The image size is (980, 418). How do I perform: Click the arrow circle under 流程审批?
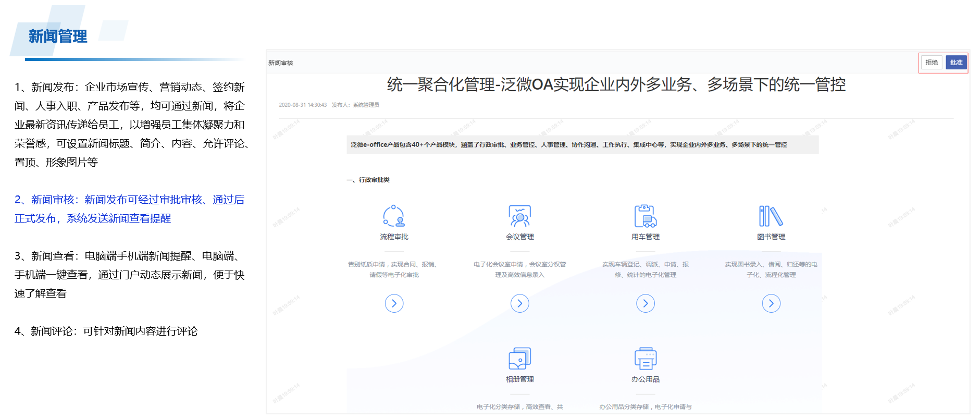coord(394,303)
